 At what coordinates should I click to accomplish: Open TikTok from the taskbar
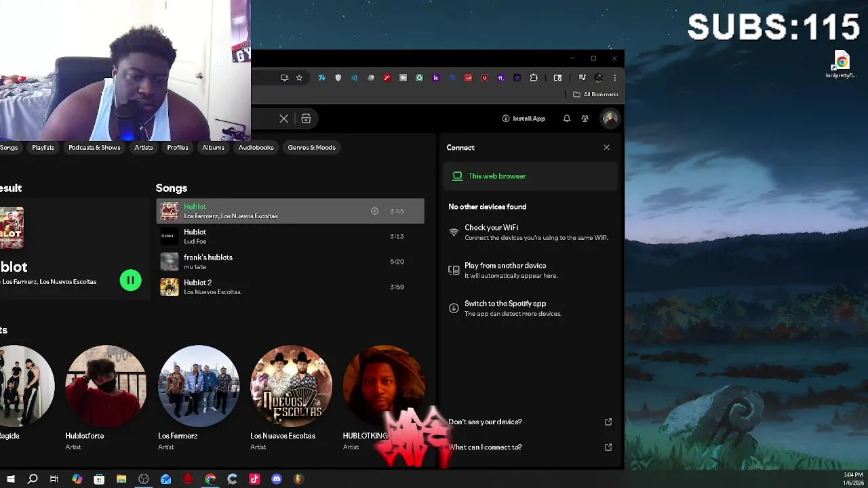(254, 479)
